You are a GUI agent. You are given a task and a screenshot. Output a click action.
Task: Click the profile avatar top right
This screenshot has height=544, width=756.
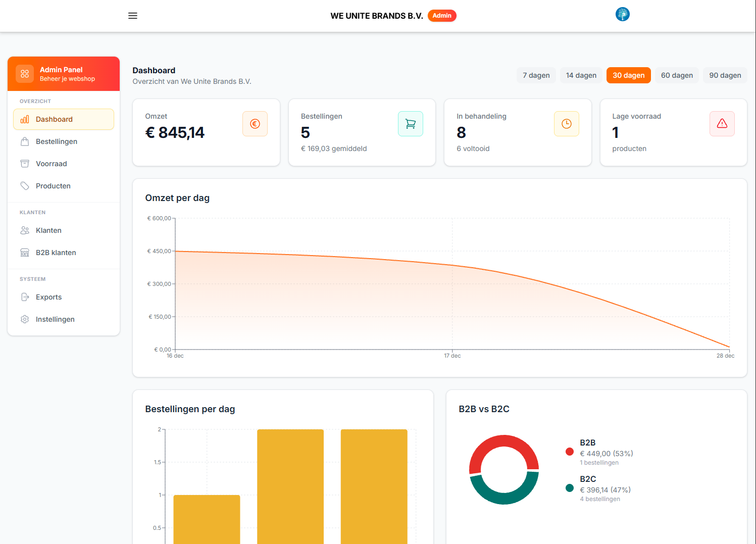click(622, 14)
